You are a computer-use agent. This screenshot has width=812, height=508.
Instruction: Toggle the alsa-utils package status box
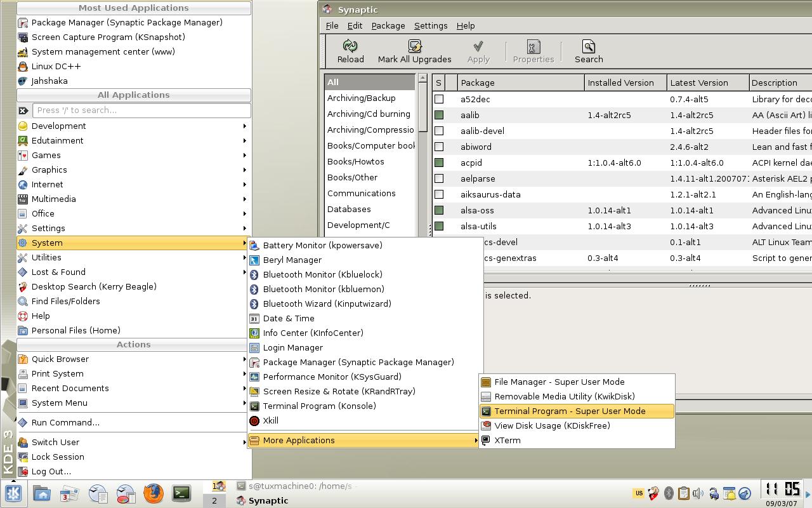coord(439,226)
